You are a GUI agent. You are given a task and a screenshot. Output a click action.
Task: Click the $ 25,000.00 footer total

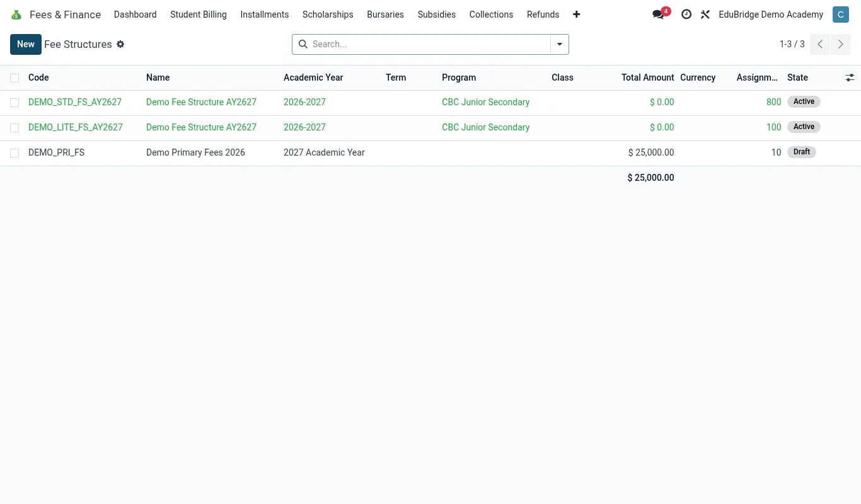point(650,178)
